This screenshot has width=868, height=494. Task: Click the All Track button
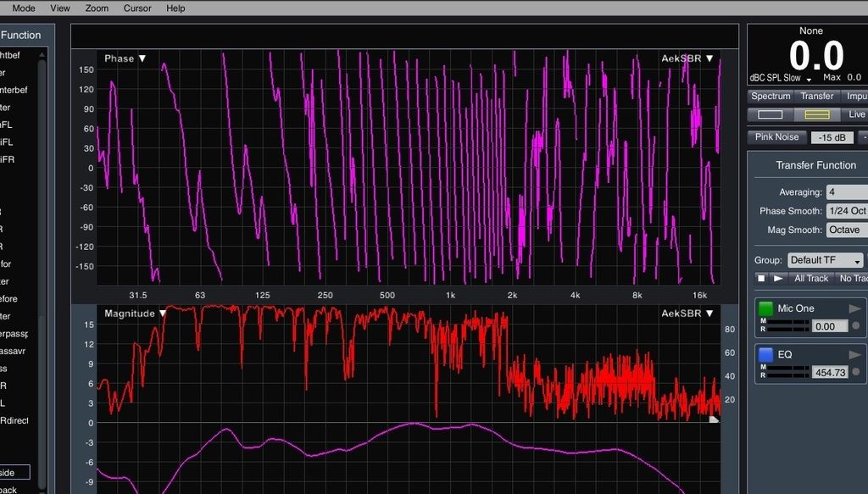point(810,278)
